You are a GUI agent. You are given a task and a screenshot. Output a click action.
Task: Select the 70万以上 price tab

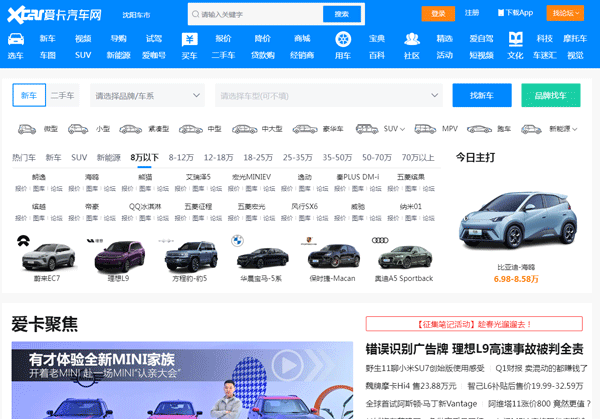pyautogui.click(x=418, y=158)
